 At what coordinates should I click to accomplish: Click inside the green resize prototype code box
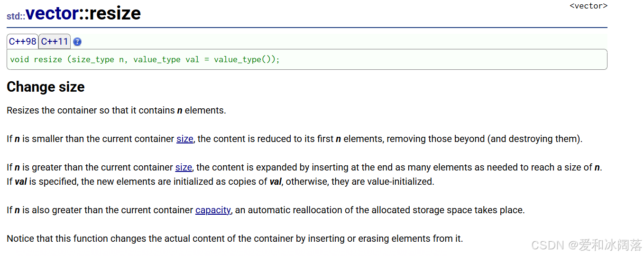pos(427,59)
